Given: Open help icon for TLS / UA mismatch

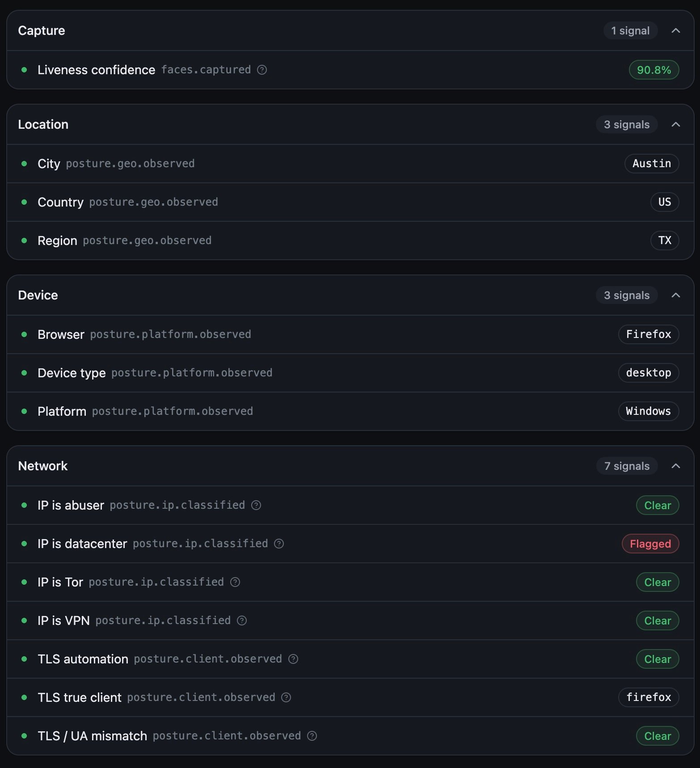Looking at the screenshot, I should [x=312, y=736].
